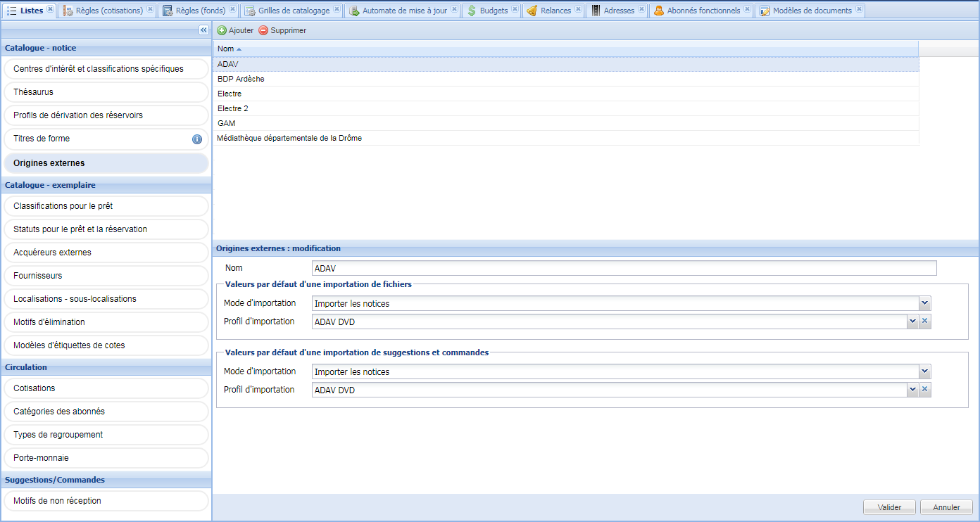Open the Abonnés fonctionnels tab

703,11
